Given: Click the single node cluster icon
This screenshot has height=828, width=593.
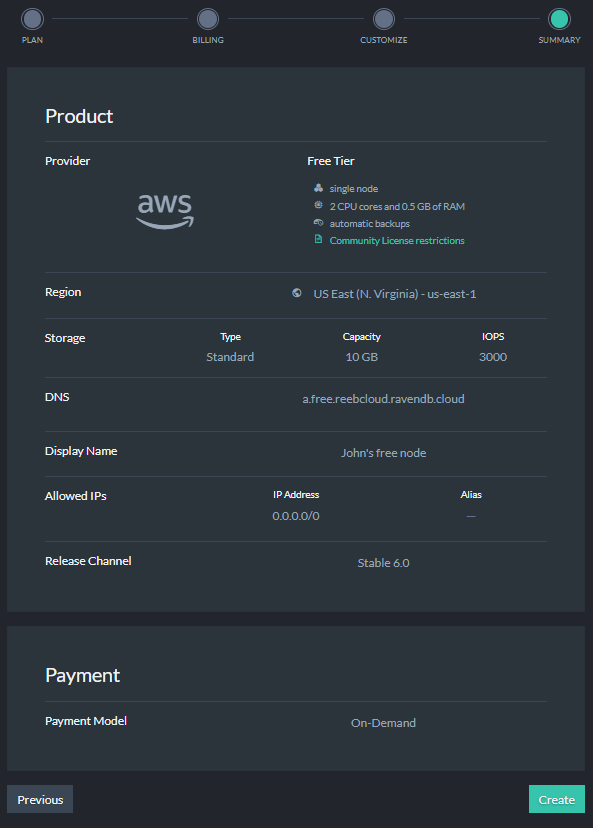Looking at the screenshot, I should [x=318, y=188].
